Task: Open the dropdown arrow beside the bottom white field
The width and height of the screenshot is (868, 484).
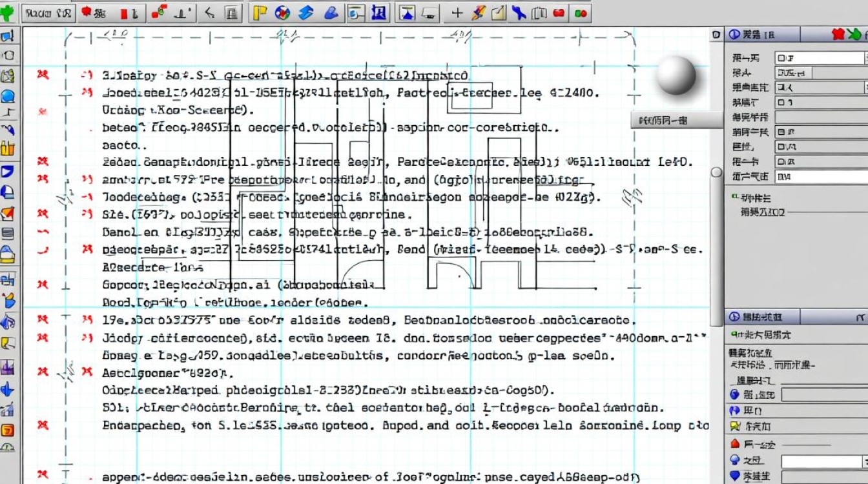Action: [864, 461]
